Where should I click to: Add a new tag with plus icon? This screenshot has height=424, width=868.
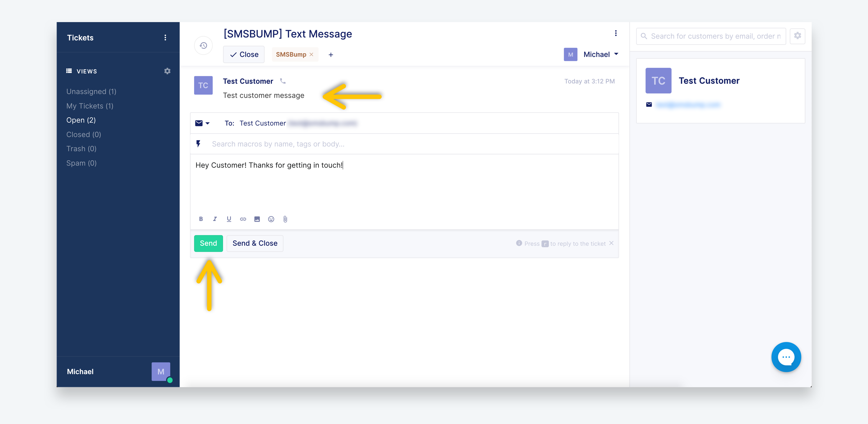tap(331, 55)
